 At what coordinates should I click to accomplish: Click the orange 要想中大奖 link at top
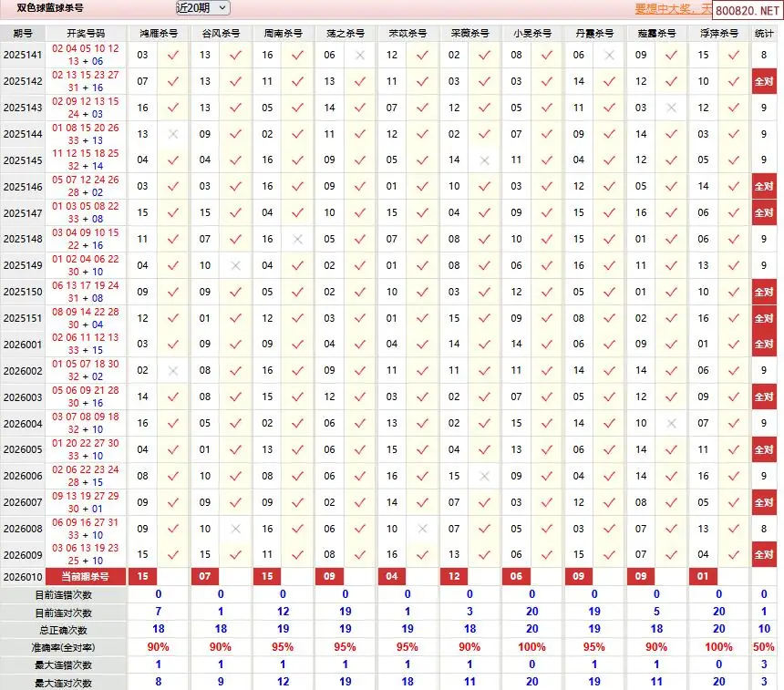coord(673,10)
